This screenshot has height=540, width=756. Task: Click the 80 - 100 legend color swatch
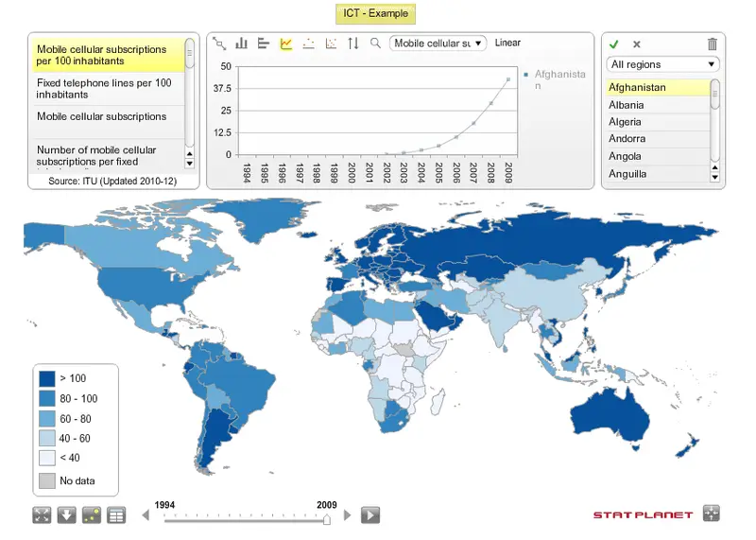[46, 398]
